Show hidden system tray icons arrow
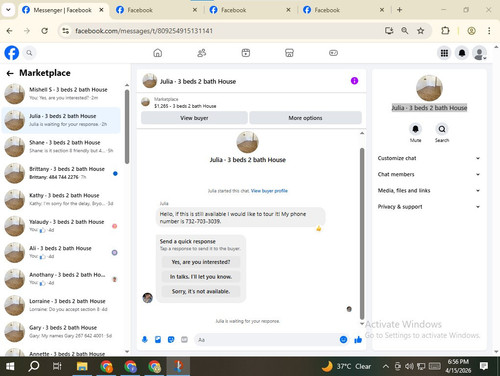 click(x=386, y=366)
